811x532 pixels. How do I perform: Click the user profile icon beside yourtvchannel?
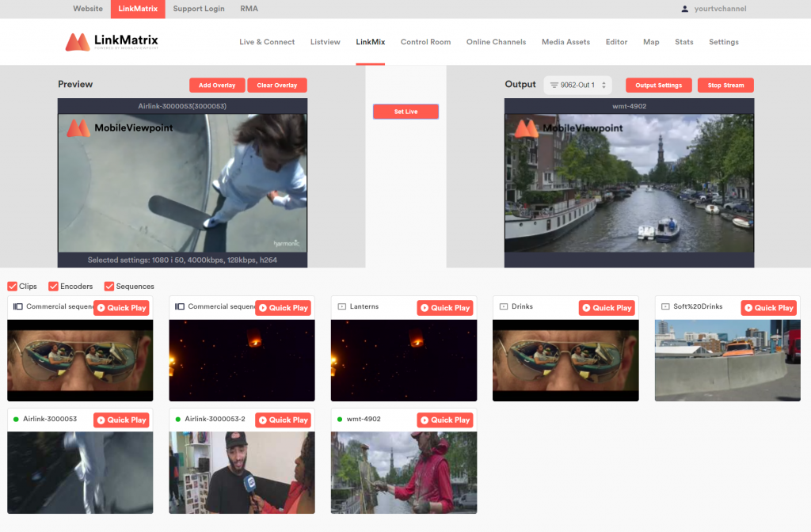[x=685, y=9]
